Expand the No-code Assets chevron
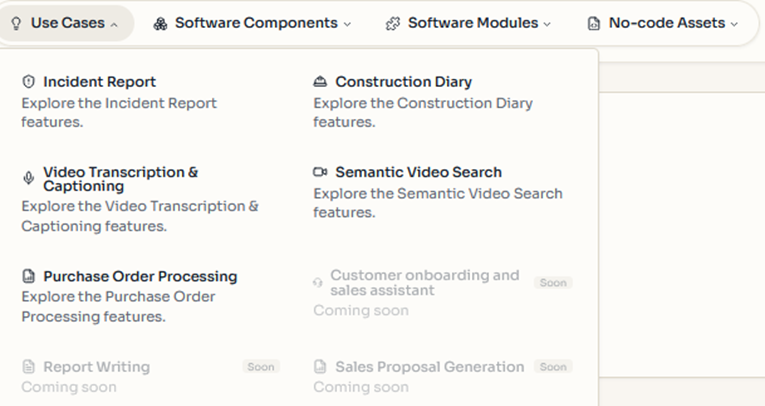The height and width of the screenshot is (406, 765). pos(734,24)
